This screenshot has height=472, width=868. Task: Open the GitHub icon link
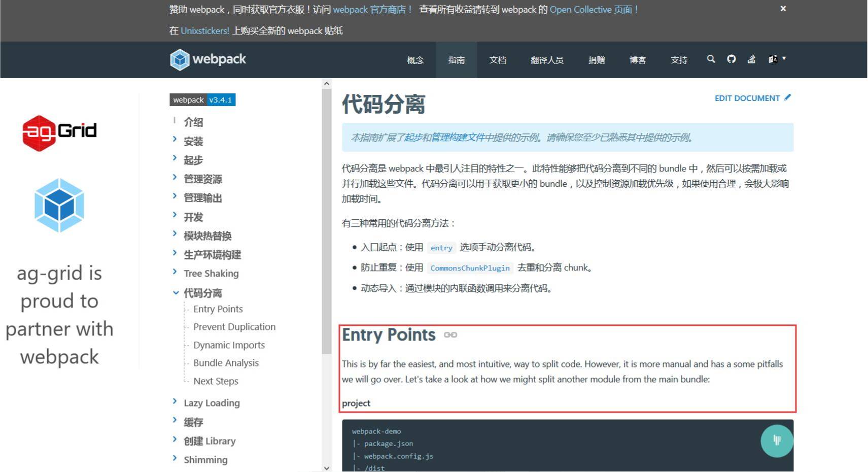tap(731, 59)
